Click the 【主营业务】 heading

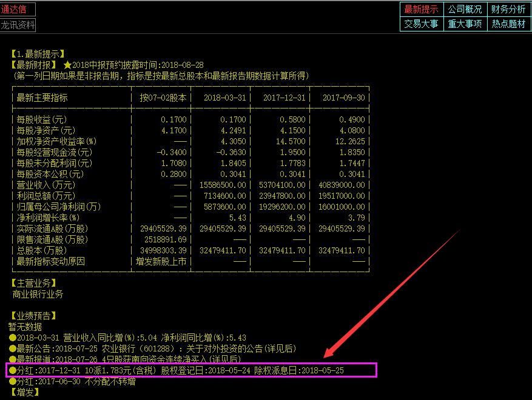click(x=34, y=283)
